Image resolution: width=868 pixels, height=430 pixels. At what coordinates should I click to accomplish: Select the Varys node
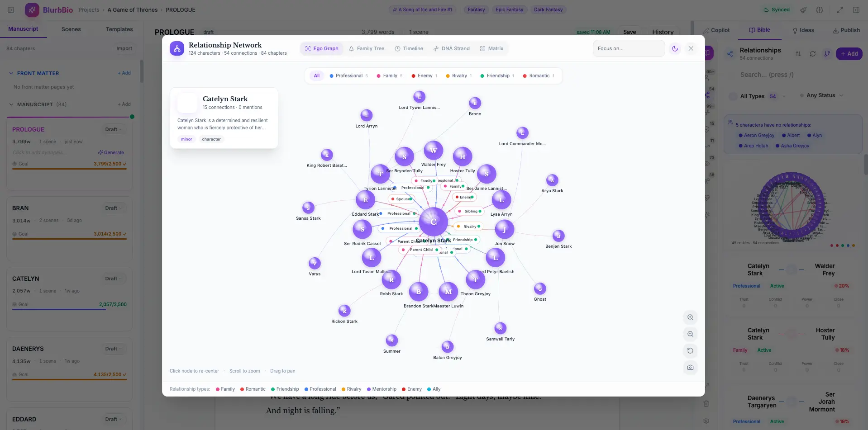click(x=315, y=264)
